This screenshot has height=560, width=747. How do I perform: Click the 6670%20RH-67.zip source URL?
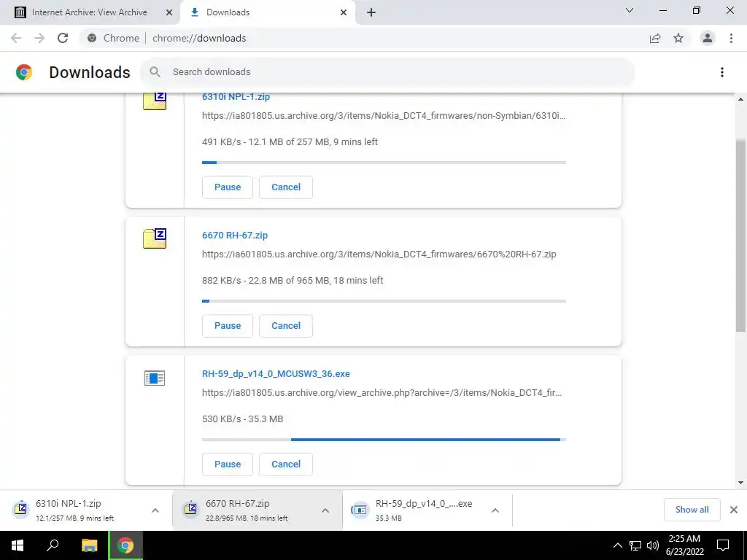point(379,254)
